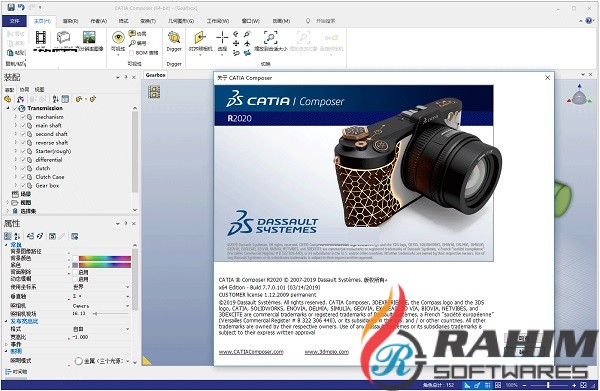
Task: Click the blue-gray swatch on the second colour row
Action: click(x=75, y=265)
